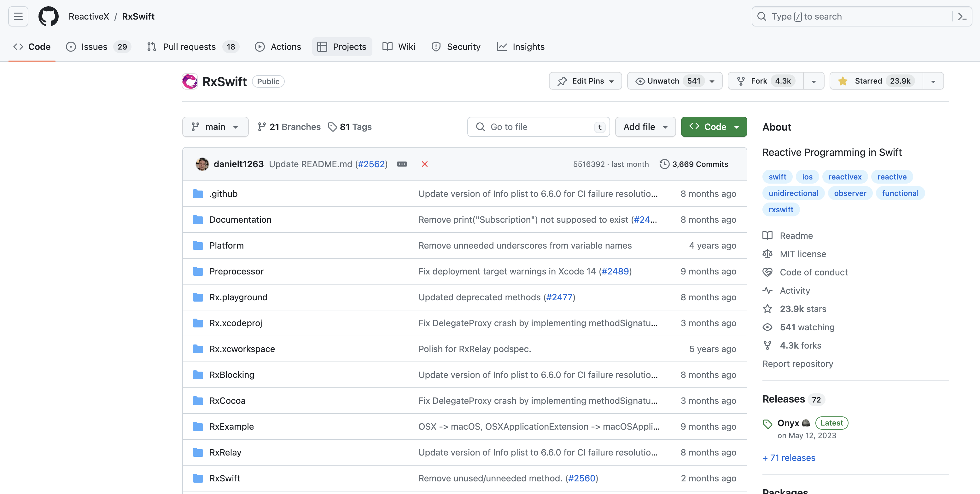Focus the Go to file search field
980x494 pixels.
click(538, 127)
